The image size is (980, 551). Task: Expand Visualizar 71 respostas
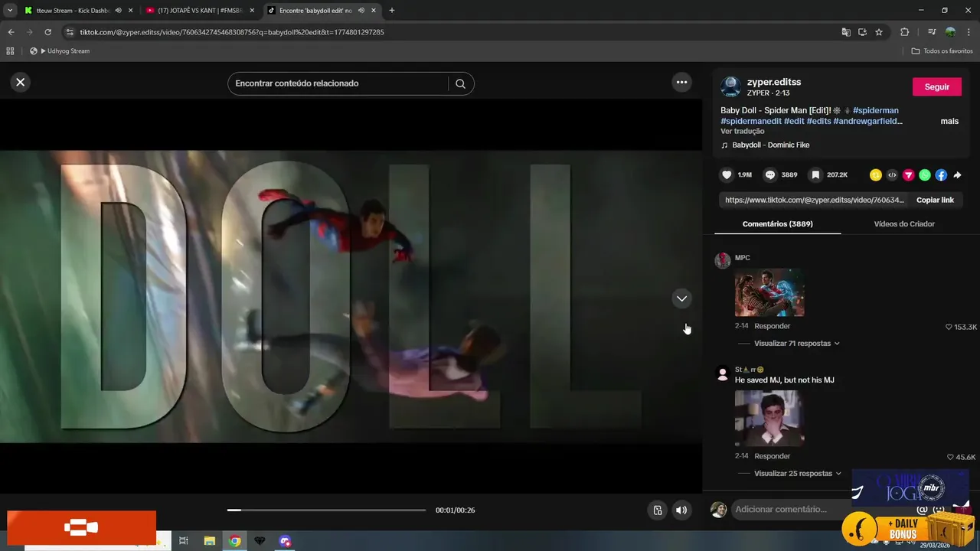point(797,344)
